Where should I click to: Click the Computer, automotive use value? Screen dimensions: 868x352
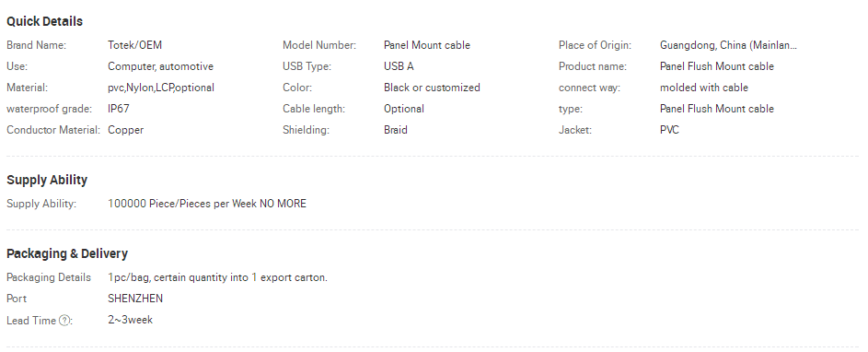click(x=160, y=66)
